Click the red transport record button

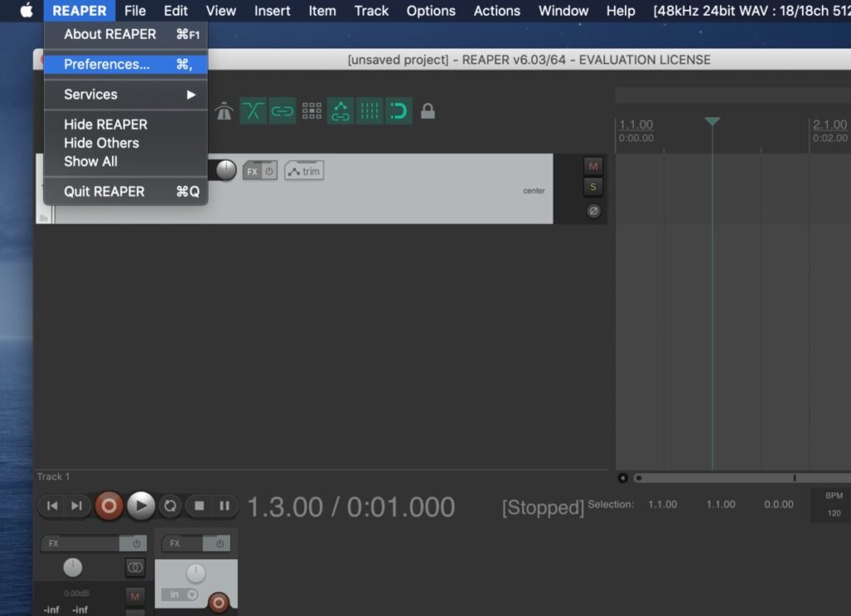pos(108,505)
